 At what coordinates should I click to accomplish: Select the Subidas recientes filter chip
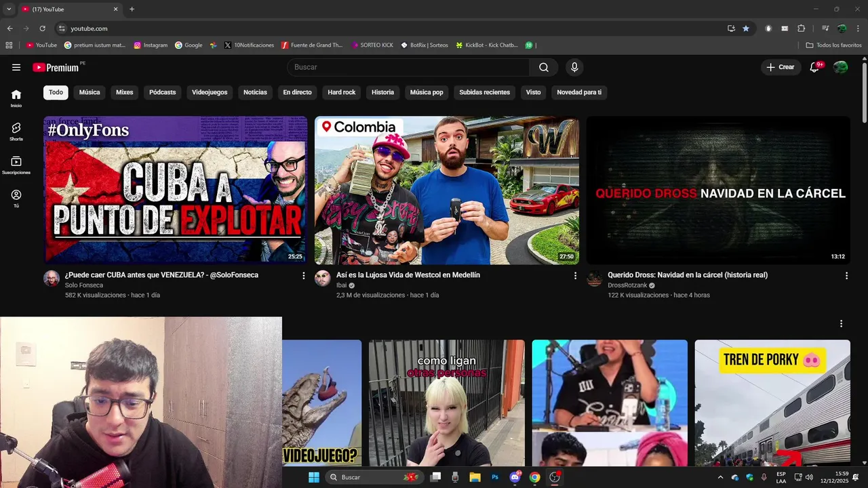[x=485, y=92]
